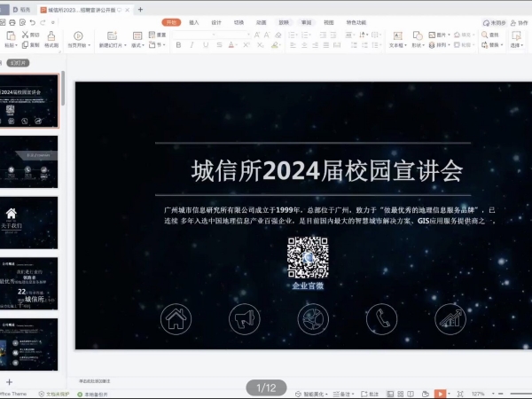Open the 切换 (Transitions) ribbon tab

click(239, 22)
